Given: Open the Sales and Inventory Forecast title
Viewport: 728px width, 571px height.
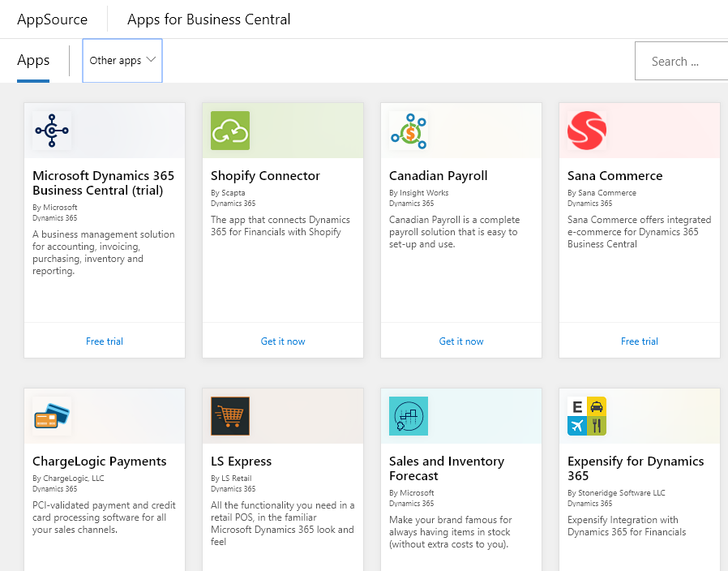Looking at the screenshot, I should (447, 468).
